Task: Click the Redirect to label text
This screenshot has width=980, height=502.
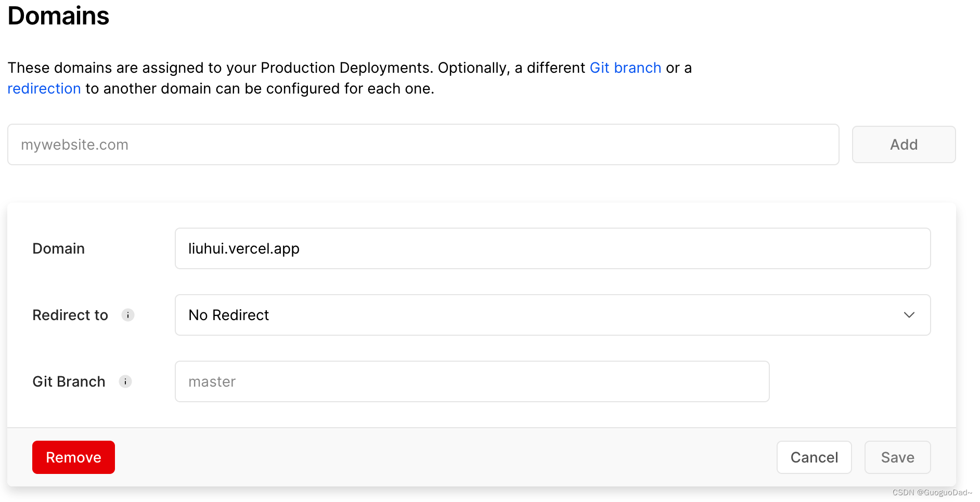Action: point(70,315)
